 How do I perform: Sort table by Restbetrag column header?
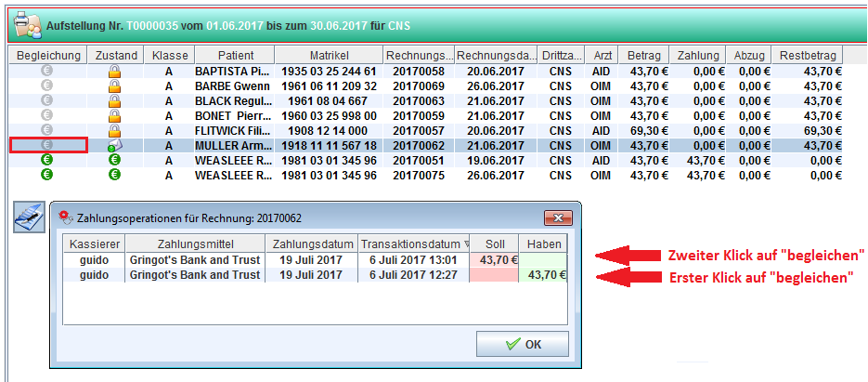coord(808,56)
